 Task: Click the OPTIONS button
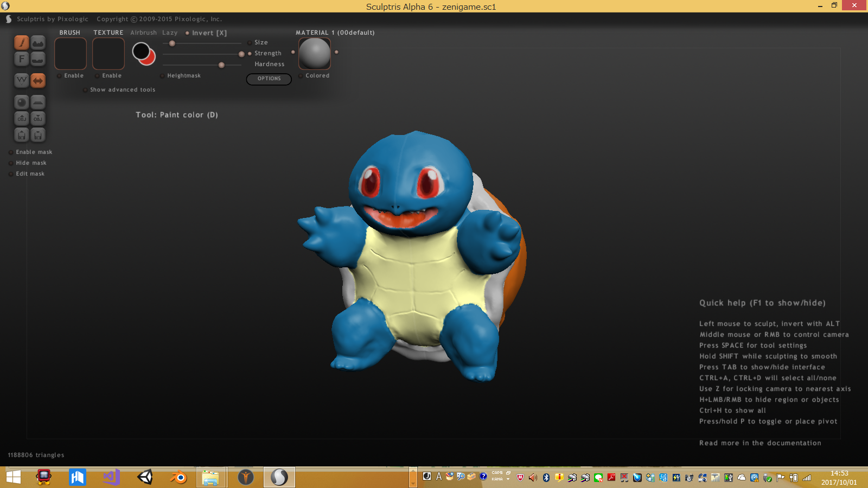click(269, 79)
